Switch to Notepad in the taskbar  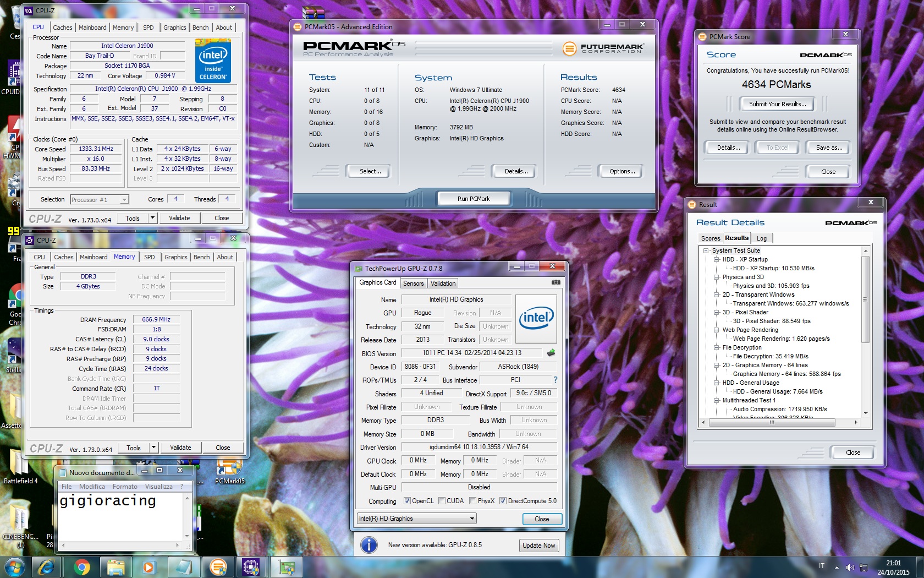(x=184, y=567)
